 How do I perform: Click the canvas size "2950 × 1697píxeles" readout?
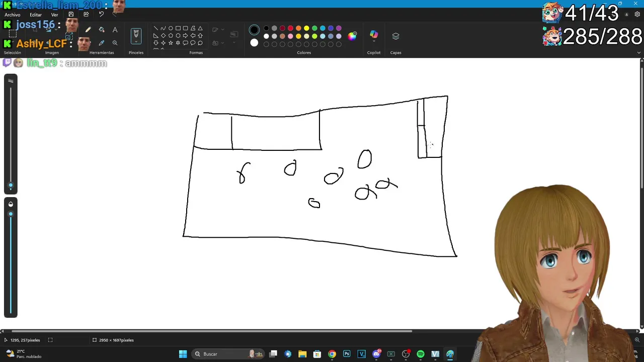coord(116,340)
